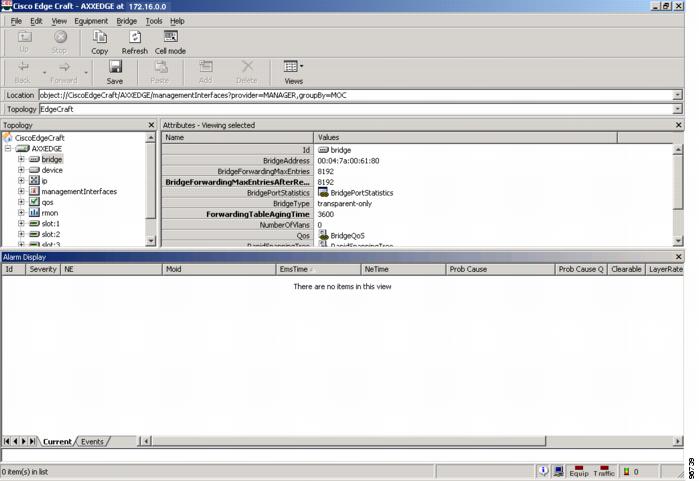Expand the slot:1 tree node
This screenshot has width=699, height=481.
(x=21, y=223)
